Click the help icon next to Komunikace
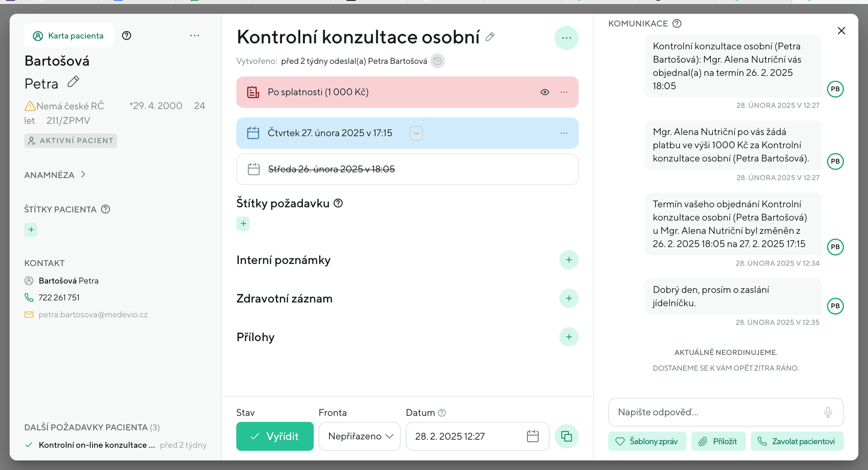The width and height of the screenshot is (868, 470). point(677,23)
